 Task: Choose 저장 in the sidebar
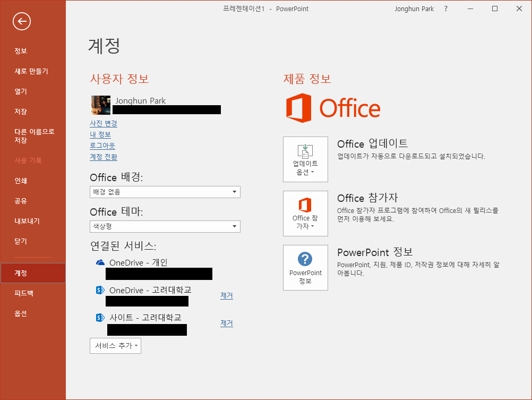tap(21, 112)
